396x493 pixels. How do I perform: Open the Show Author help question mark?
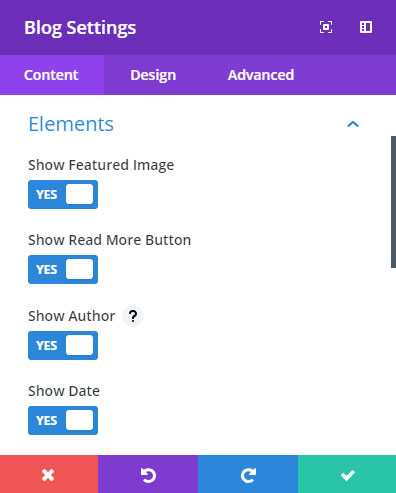tap(133, 316)
